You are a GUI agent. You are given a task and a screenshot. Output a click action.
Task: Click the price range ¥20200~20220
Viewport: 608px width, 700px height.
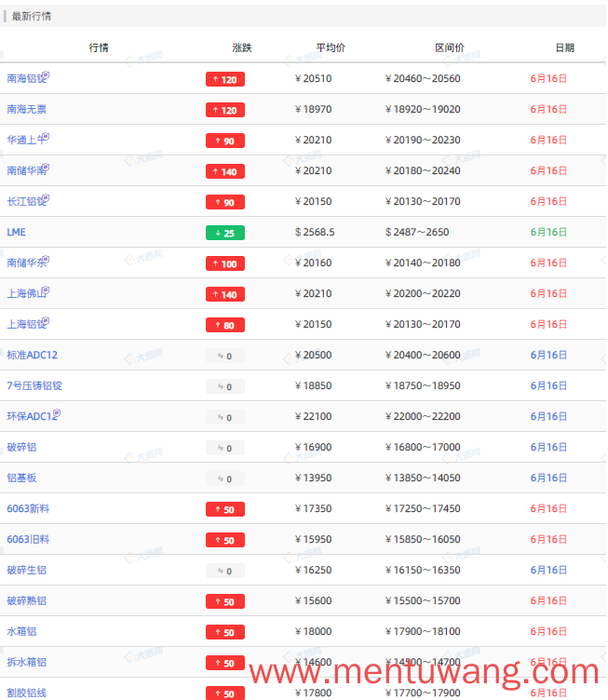pos(423,294)
